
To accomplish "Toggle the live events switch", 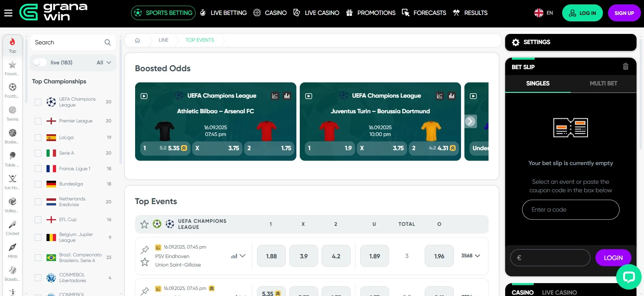I will coord(40,62).
